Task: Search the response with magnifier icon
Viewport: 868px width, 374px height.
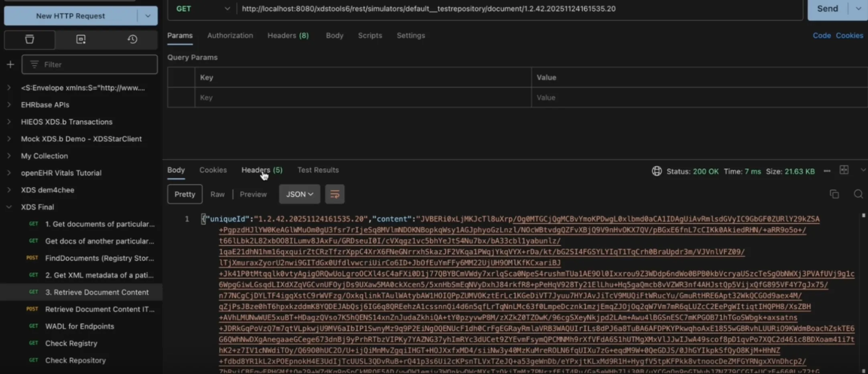Action: coord(859,194)
